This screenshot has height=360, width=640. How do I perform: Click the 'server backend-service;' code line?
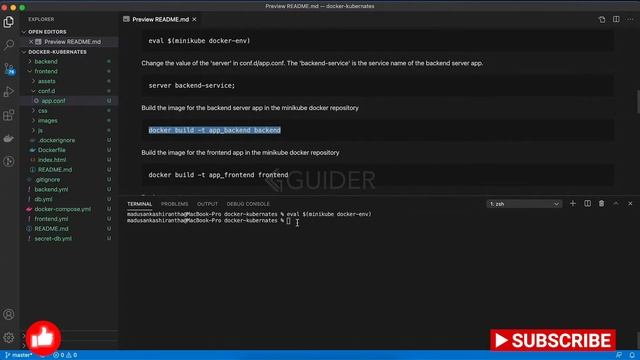click(191, 85)
